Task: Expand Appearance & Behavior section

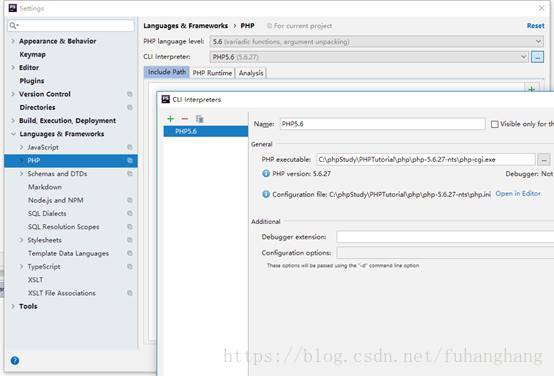Action: 13,41
